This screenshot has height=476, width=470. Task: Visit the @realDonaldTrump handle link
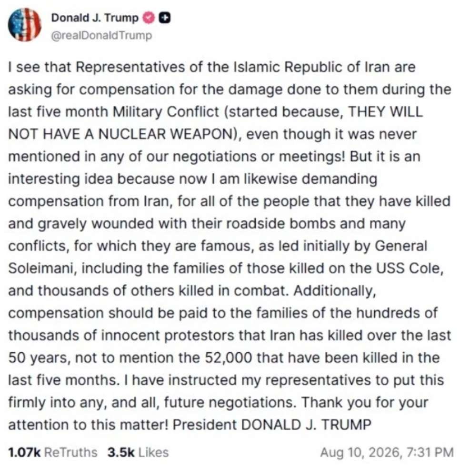[x=101, y=36]
